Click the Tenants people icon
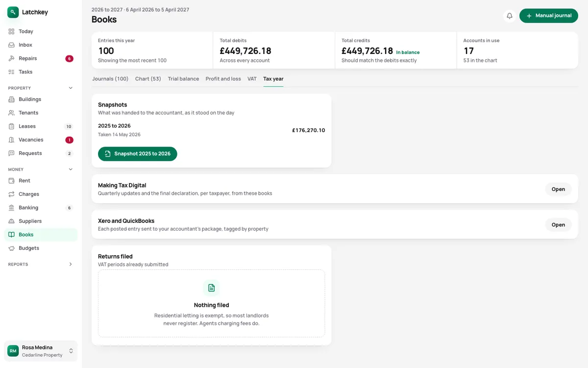Screen dimensions: 588x368 coord(11,113)
